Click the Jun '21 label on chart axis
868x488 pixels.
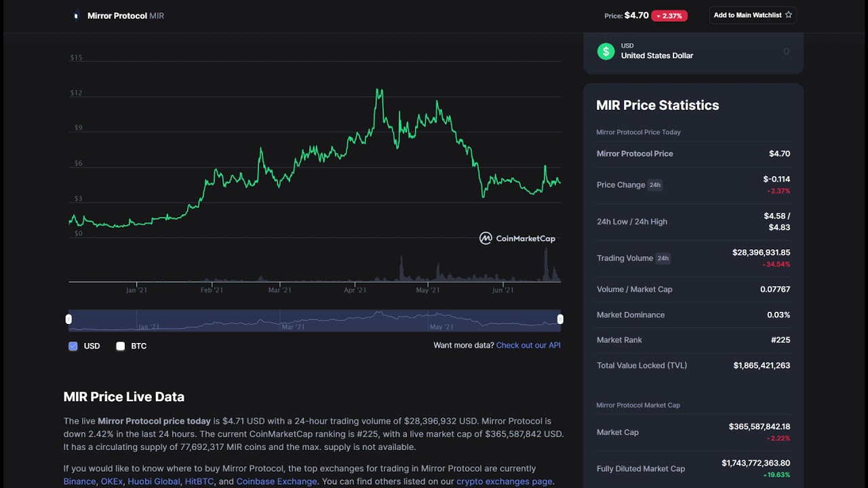502,290
